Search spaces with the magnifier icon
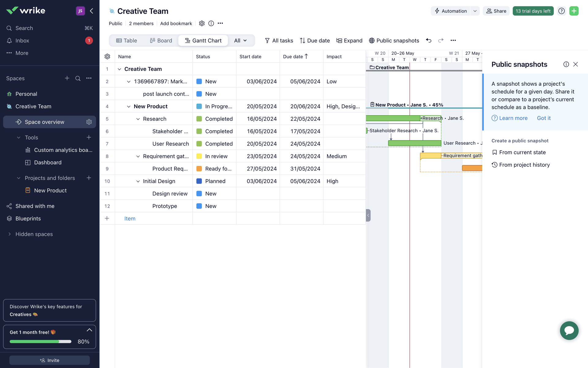 point(78,78)
